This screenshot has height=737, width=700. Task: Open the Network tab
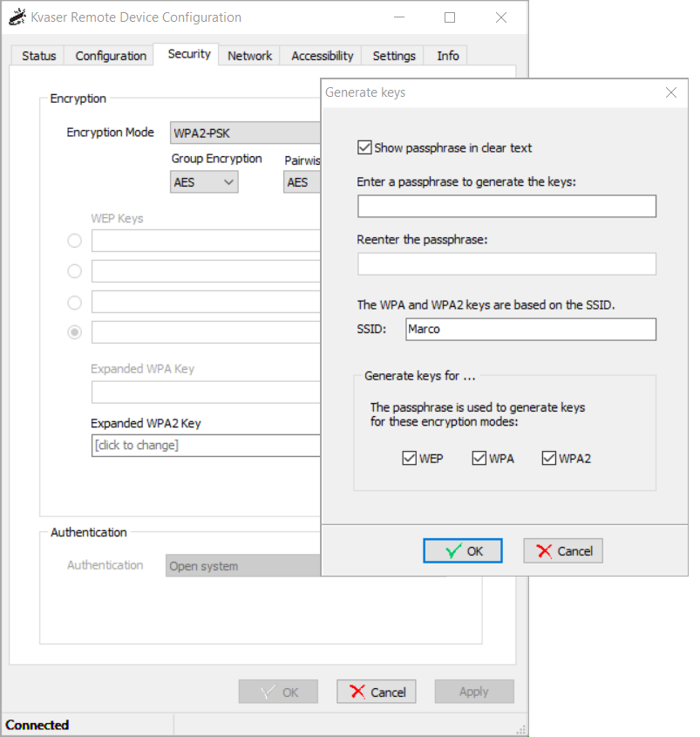click(249, 56)
